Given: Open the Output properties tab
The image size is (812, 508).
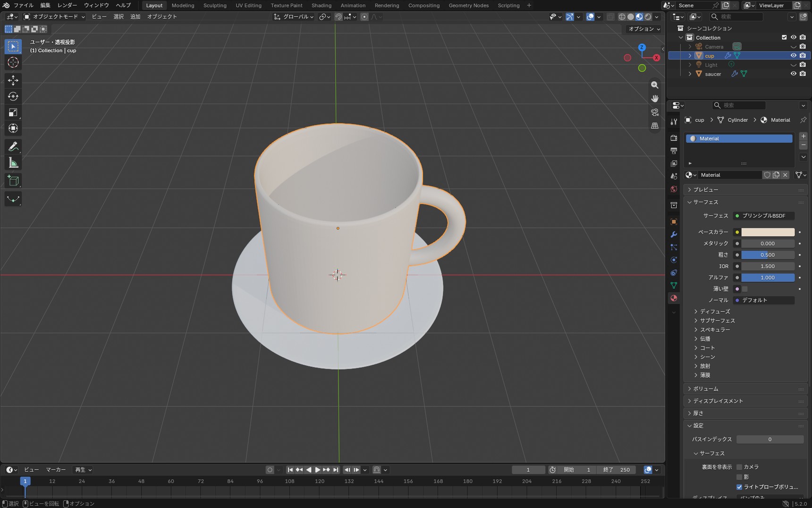Looking at the screenshot, I should (x=674, y=151).
